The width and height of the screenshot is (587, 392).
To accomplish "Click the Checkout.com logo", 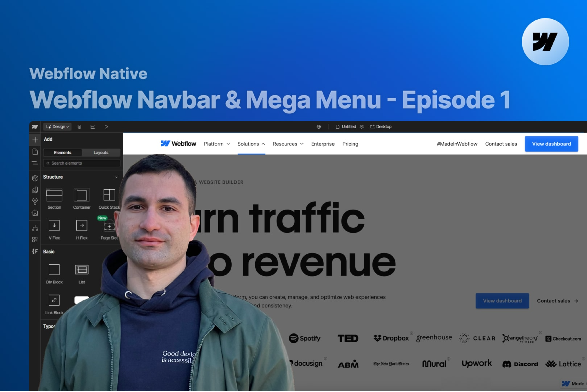I will pyautogui.click(x=563, y=339).
